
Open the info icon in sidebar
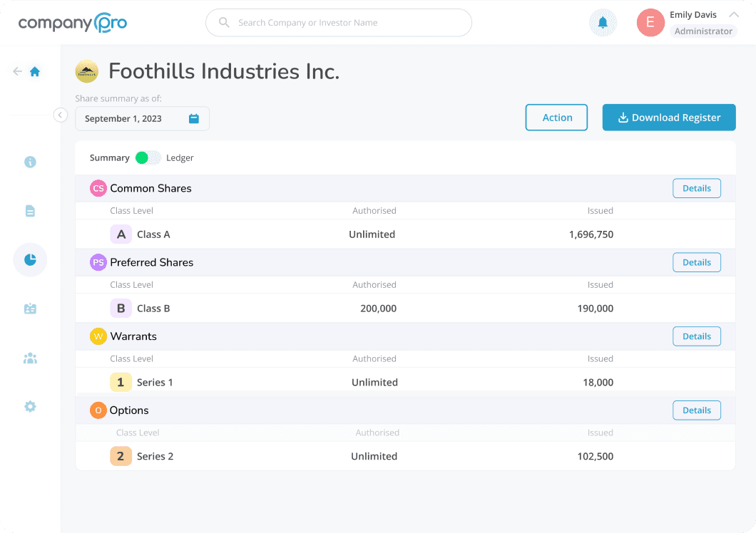30,162
